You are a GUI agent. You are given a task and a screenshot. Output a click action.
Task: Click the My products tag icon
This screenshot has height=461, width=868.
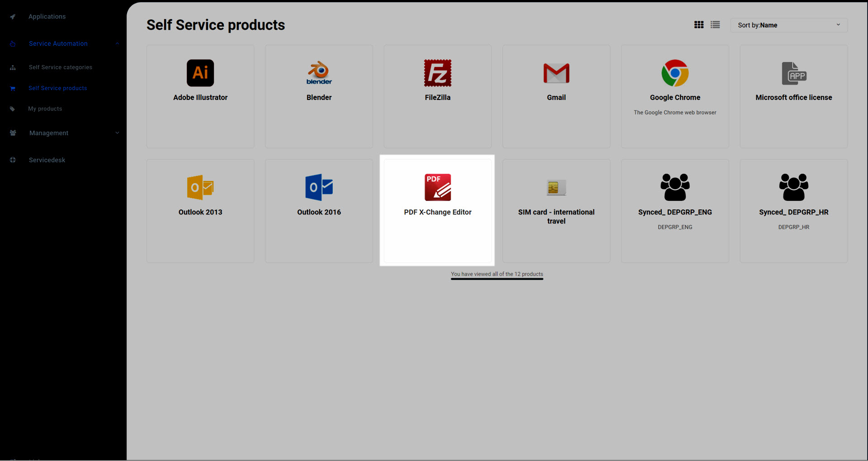click(12, 109)
